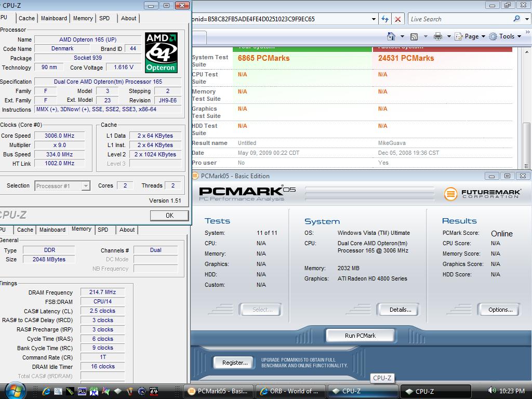Click the 2.5 clocks CAS Latency value
This screenshot has height=399, width=532.
click(x=102, y=311)
